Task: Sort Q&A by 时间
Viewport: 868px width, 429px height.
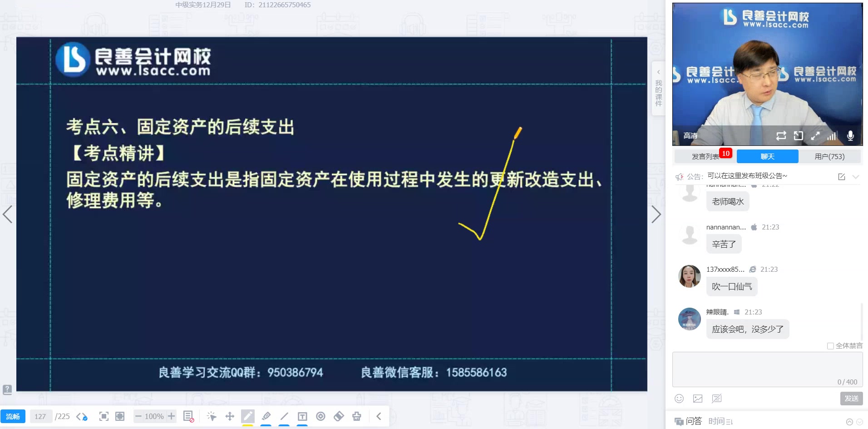Action: 720,421
